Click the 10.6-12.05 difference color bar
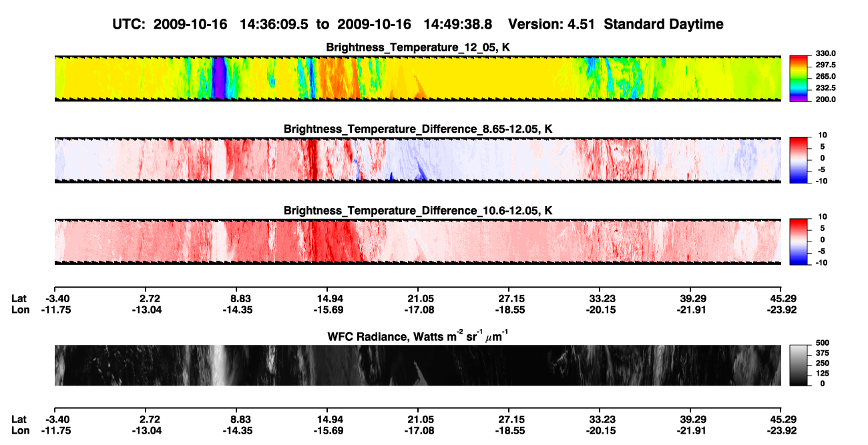 pos(800,242)
